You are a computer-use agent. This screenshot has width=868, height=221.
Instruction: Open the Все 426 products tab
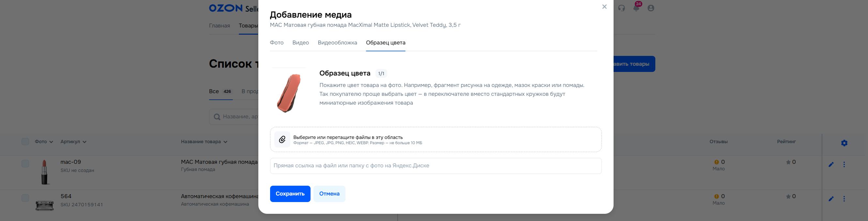point(221,92)
